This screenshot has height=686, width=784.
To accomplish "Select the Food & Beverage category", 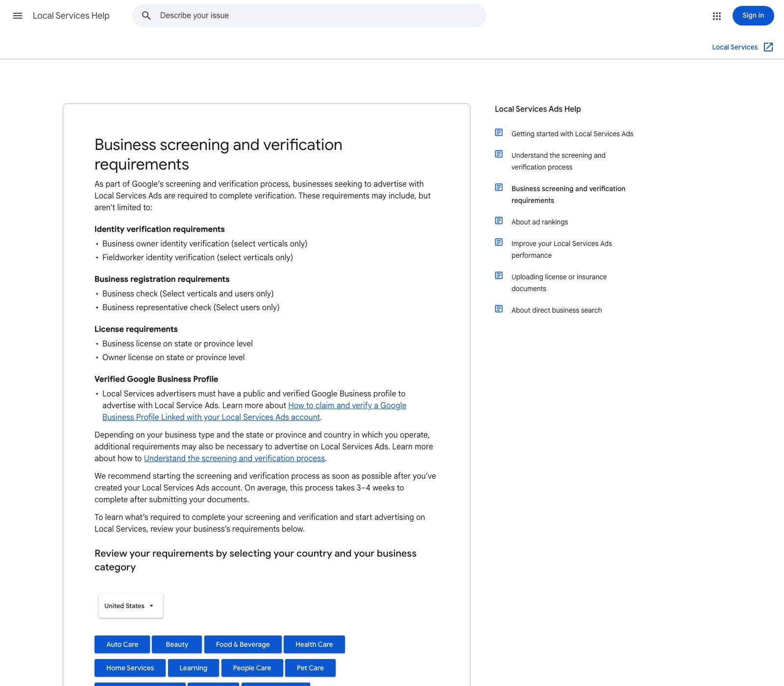I will click(x=243, y=644).
